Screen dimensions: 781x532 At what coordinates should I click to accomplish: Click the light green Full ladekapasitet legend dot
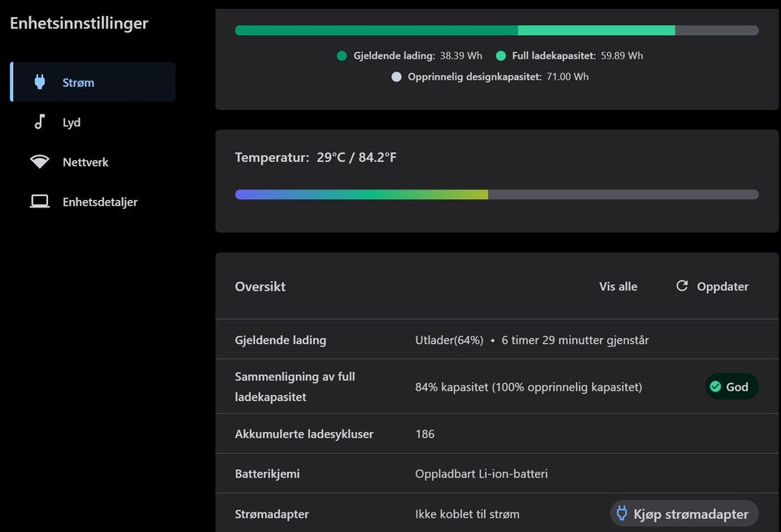click(501, 56)
